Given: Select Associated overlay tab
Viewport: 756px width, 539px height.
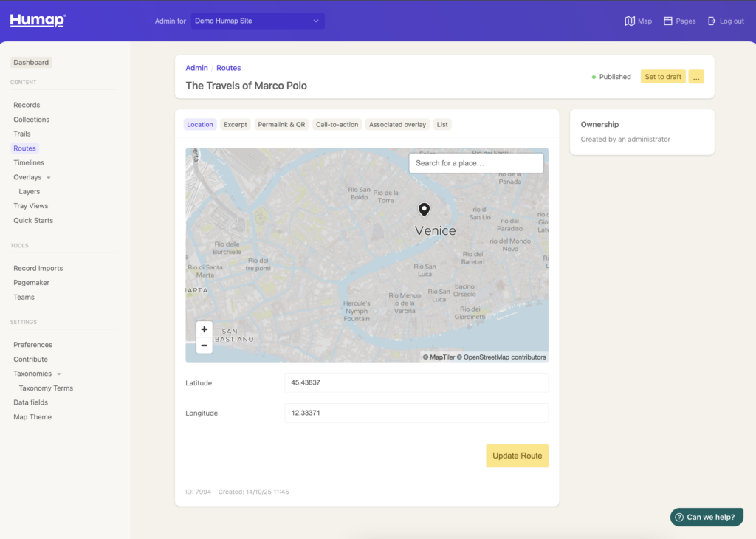Looking at the screenshot, I should pos(397,124).
